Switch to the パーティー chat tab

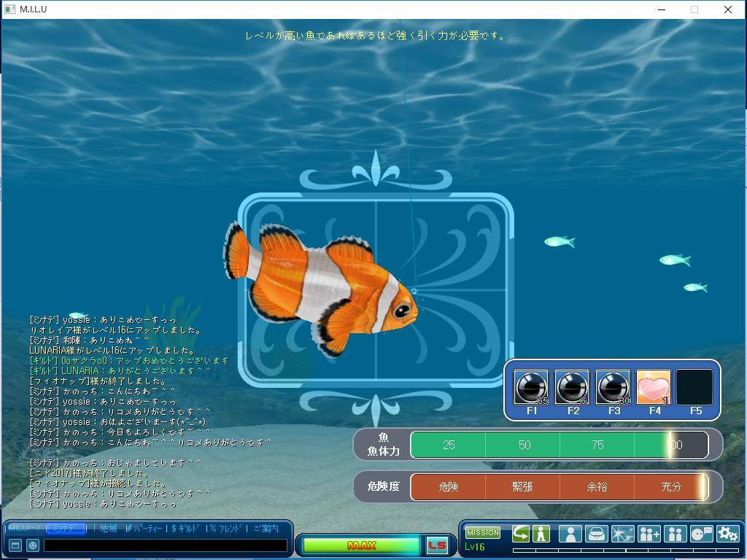[146, 528]
